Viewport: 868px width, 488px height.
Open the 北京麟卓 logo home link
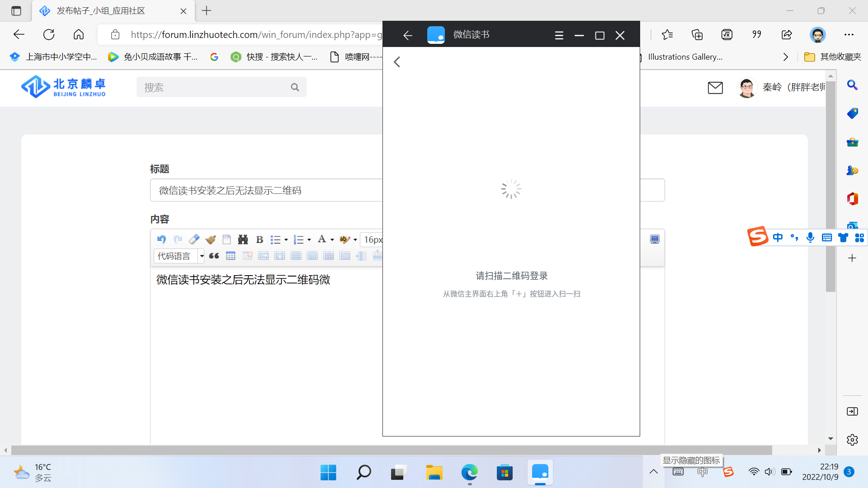point(63,87)
